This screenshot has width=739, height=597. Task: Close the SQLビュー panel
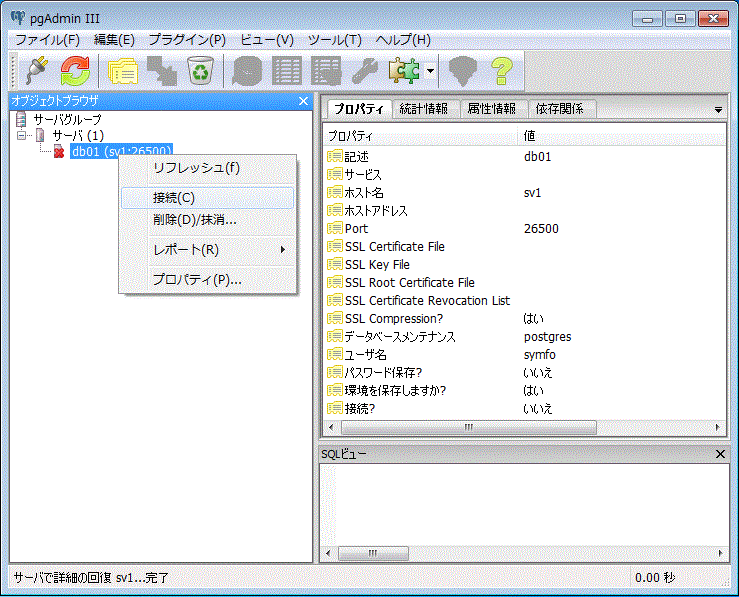pyautogui.click(x=720, y=454)
